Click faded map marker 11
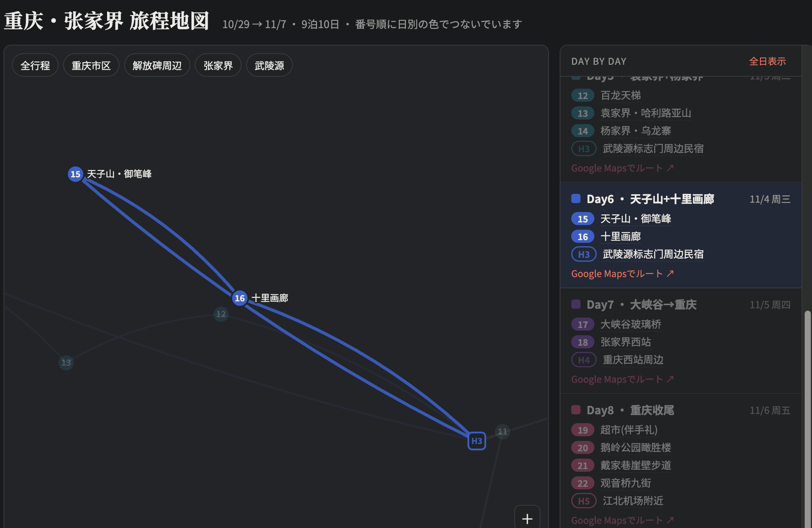 click(502, 431)
